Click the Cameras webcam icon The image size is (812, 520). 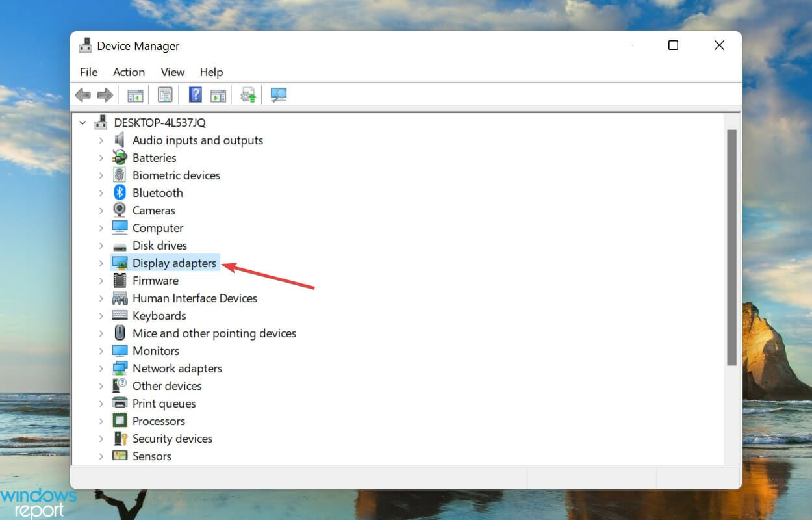pos(120,211)
